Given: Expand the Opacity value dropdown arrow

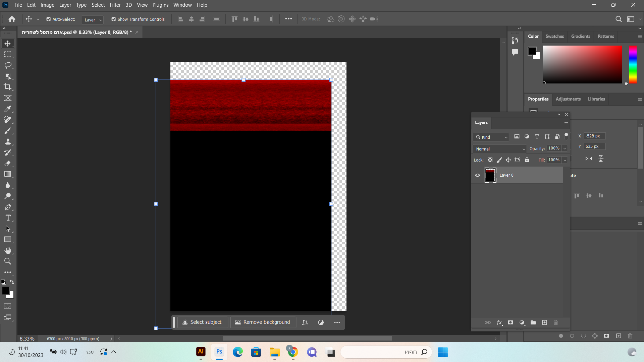Looking at the screenshot, I should (565, 148).
